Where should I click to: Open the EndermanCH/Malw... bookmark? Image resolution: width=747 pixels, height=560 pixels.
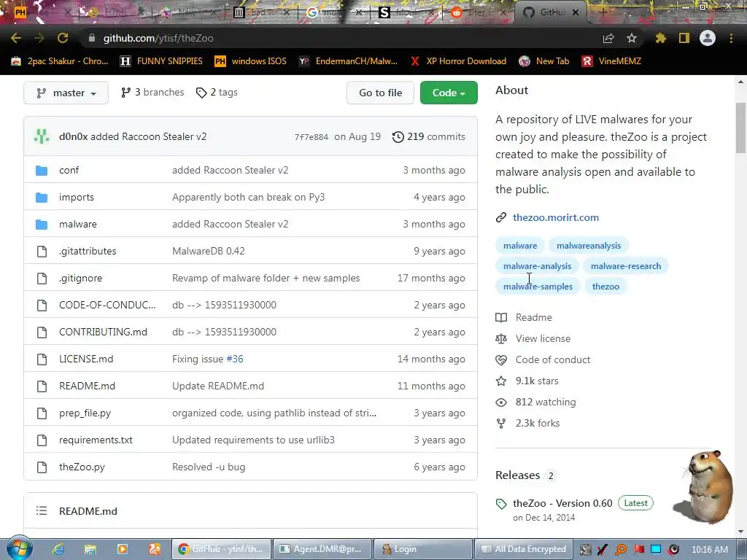point(348,61)
